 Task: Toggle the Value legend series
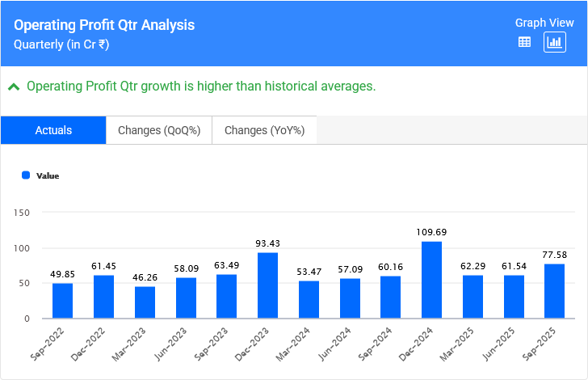pos(47,175)
